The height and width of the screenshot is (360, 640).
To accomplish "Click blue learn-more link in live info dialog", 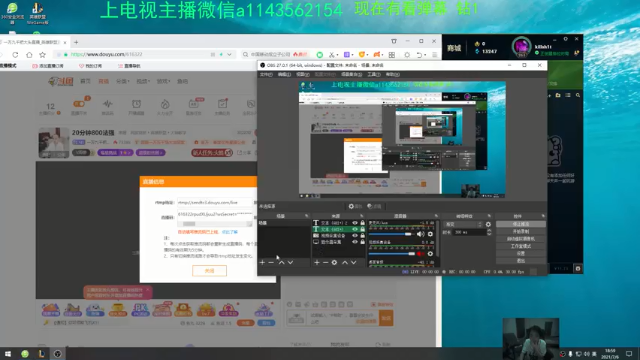I will (x=229, y=232).
